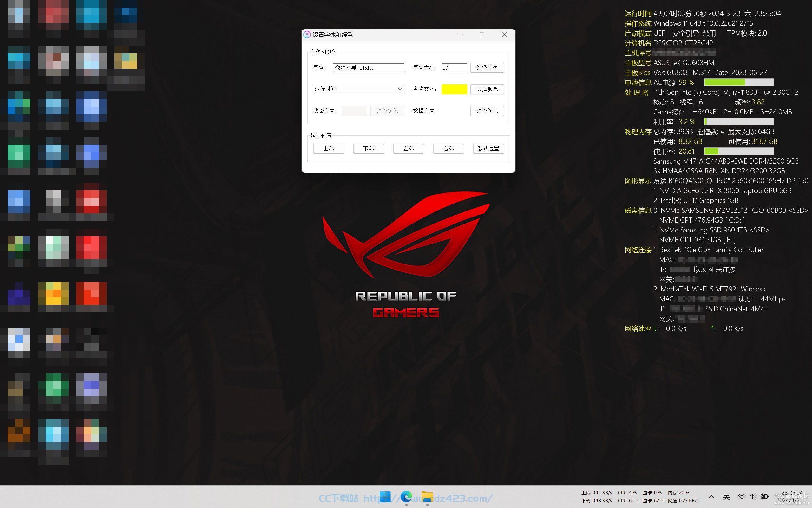812x508 pixels.
Task: Click the CPU 利用率 usage bar
Action: coord(739,122)
